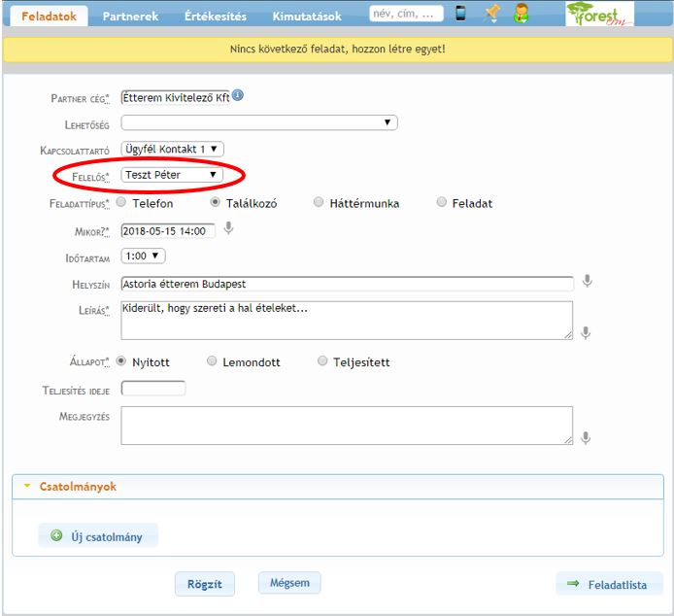Set status to Teljesített
Viewport: 674px width, 616px height.
[323, 361]
